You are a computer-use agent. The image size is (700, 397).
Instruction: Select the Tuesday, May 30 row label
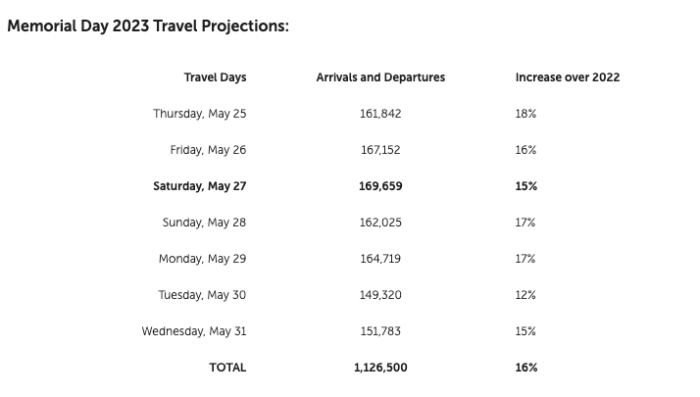pos(202,295)
